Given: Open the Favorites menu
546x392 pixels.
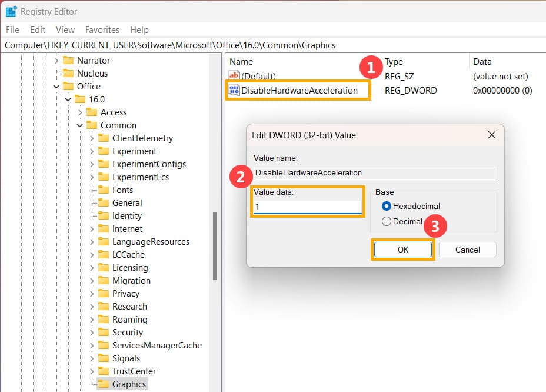Looking at the screenshot, I should [102, 29].
